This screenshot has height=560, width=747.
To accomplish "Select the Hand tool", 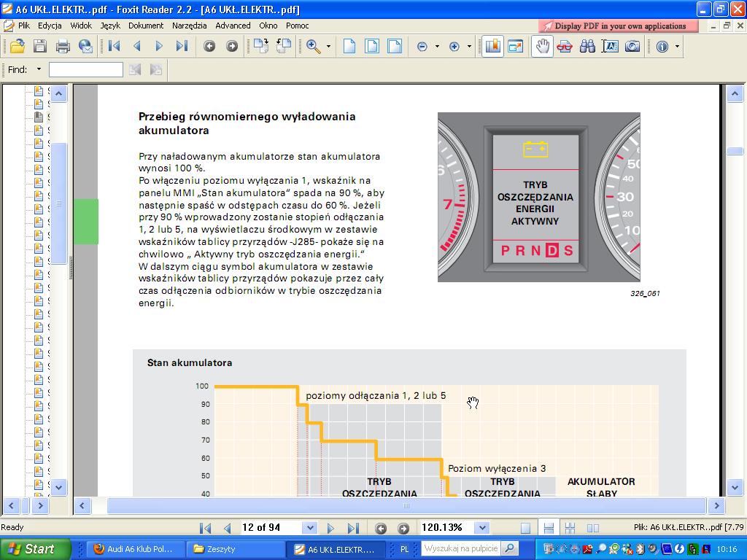I will (x=543, y=46).
